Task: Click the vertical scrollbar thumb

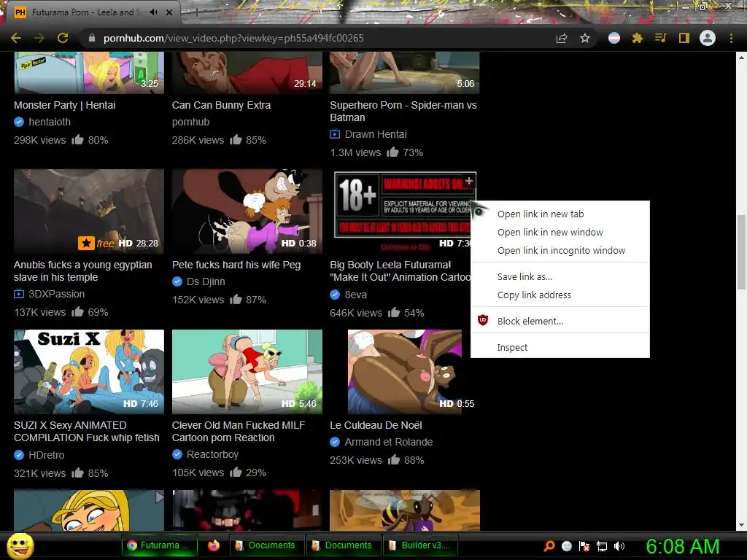Action: pos(741,252)
